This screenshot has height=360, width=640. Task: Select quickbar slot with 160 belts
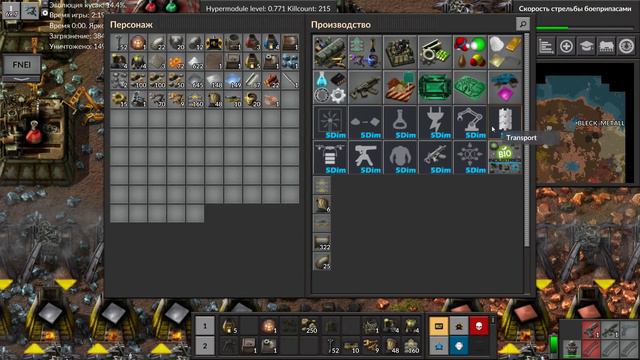click(x=411, y=346)
